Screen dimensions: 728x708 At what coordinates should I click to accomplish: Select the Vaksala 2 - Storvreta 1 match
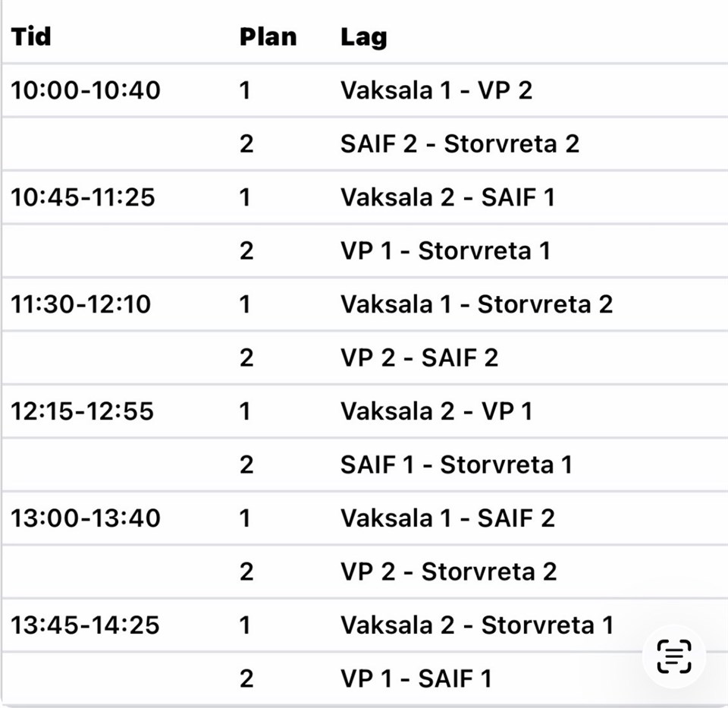(x=477, y=625)
